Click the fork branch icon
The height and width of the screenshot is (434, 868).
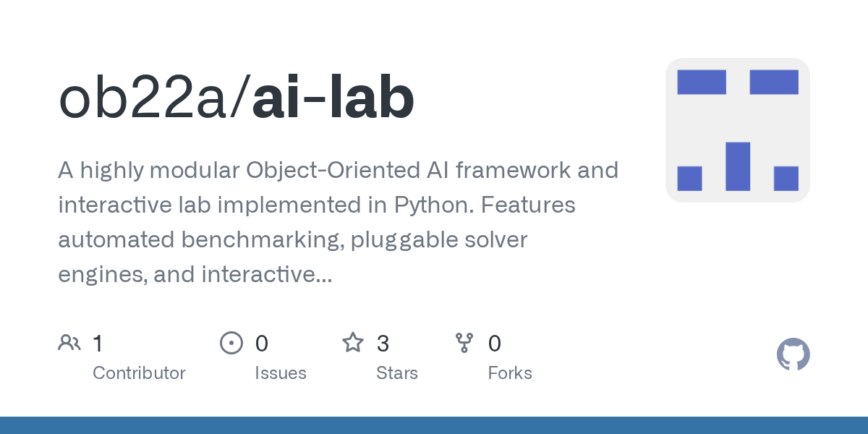[464, 343]
